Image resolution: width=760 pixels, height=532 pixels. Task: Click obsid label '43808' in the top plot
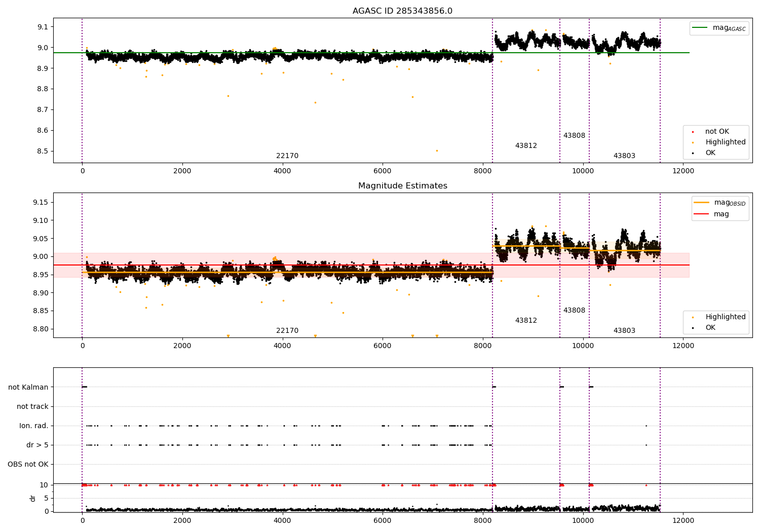(x=574, y=136)
